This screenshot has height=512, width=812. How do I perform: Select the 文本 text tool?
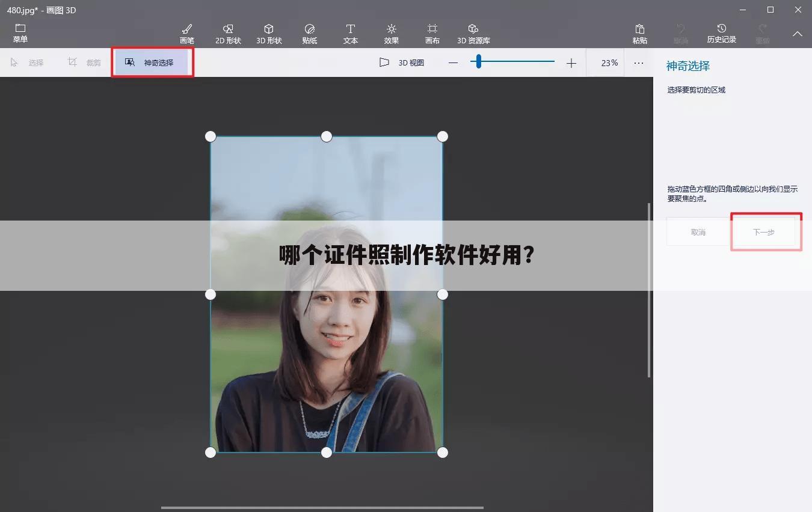tap(351, 34)
